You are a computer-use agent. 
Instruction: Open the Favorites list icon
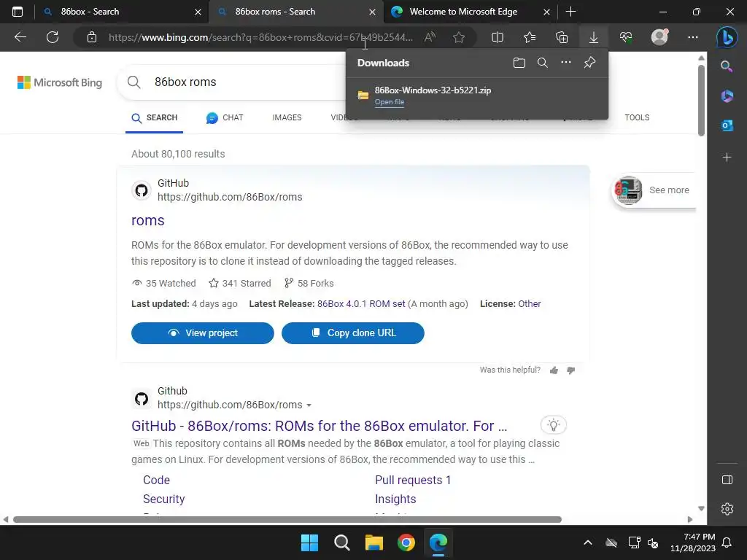point(530,37)
